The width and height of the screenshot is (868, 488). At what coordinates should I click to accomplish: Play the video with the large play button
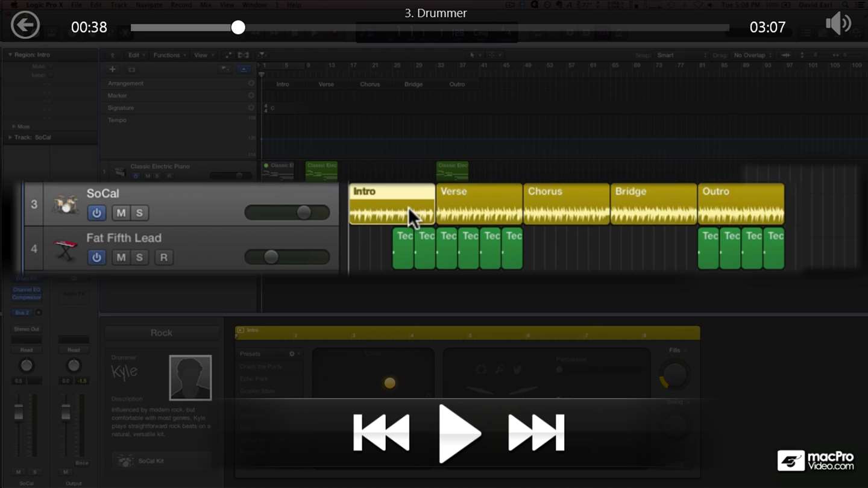(x=459, y=433)
